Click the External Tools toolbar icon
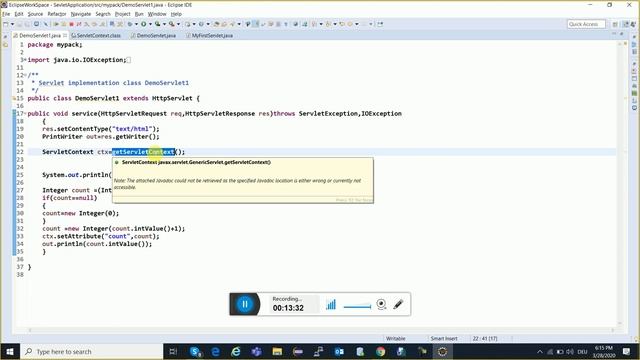640x360 pixels. [172, 24]
